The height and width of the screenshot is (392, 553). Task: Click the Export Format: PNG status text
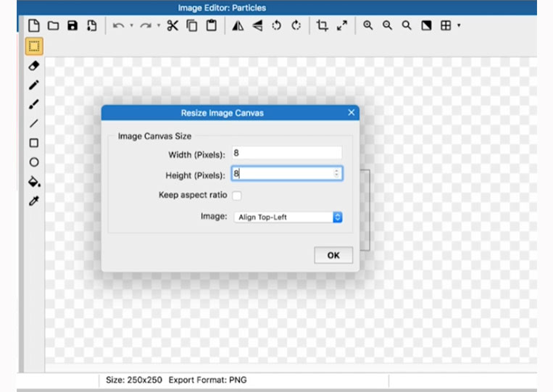pos(208,380)
